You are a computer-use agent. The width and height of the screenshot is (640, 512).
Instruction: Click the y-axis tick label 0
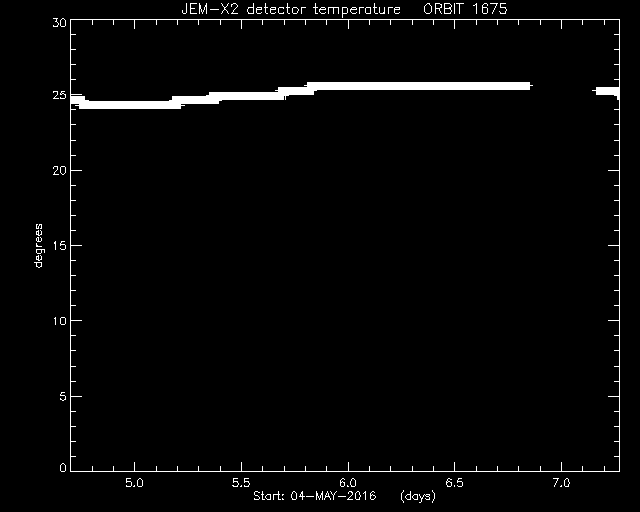pos(63,467)
